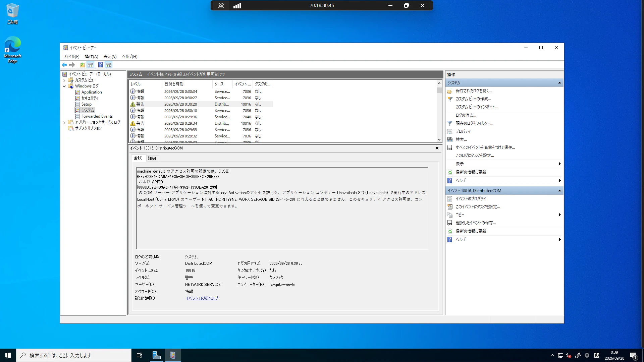This screenshot has width=644, height=362.
Task: Expand カスタム ビュー tree node
Action: pyautogui.click(x=64, y=80)
